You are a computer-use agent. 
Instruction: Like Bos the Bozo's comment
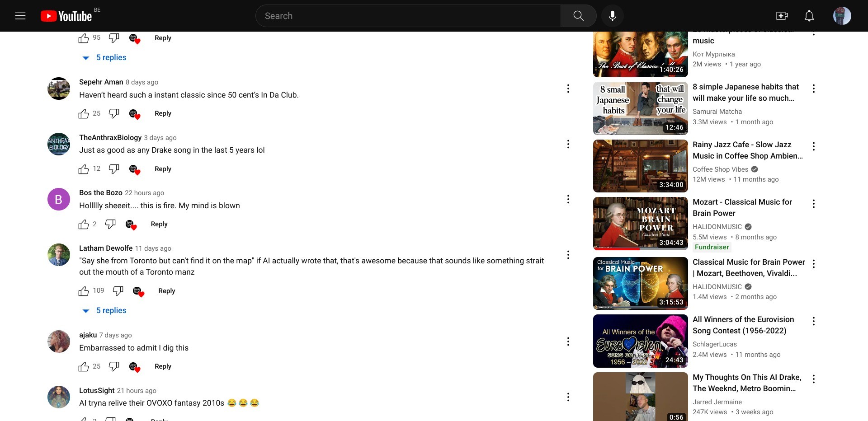point(84,224)
